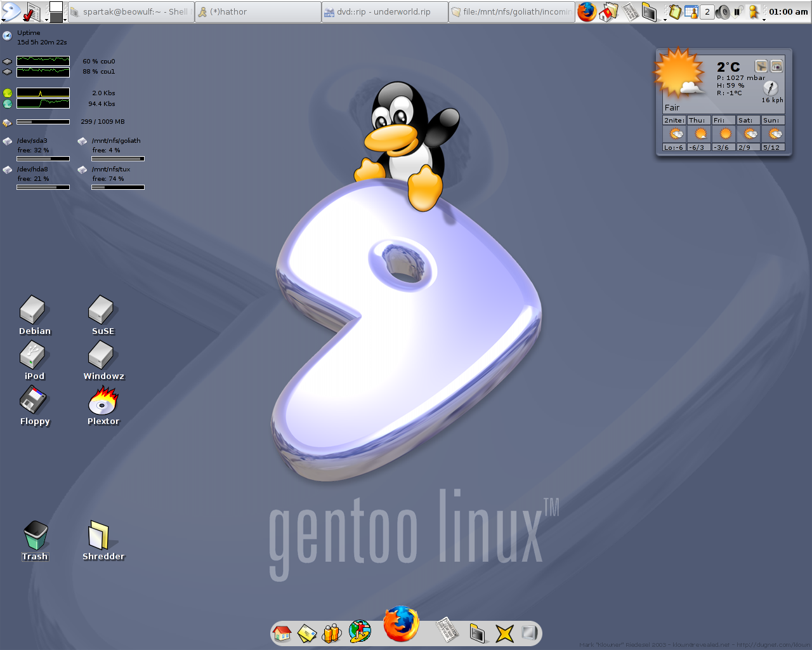Select the Sun forecast icon

coord(774,134)
